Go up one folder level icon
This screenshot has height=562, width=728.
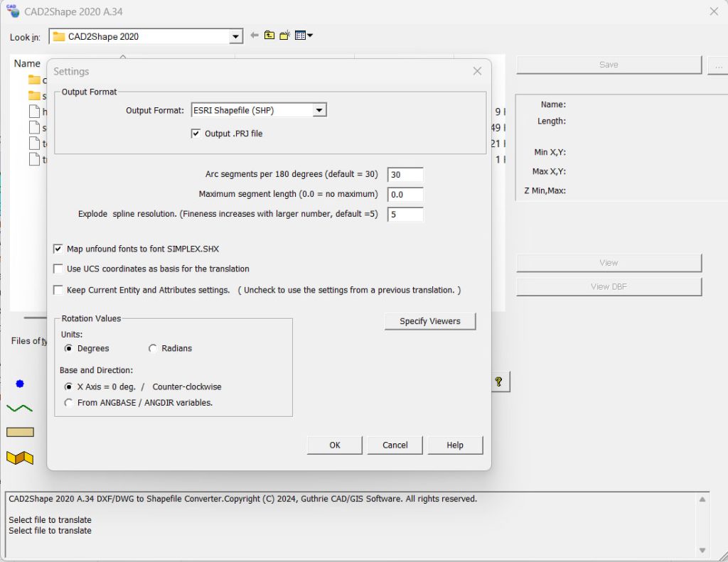(x=269, y=36)
